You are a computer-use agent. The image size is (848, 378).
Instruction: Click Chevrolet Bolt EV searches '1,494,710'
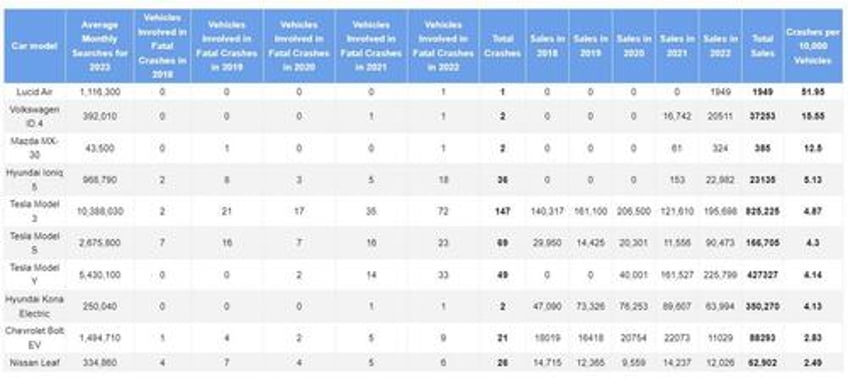100,339
